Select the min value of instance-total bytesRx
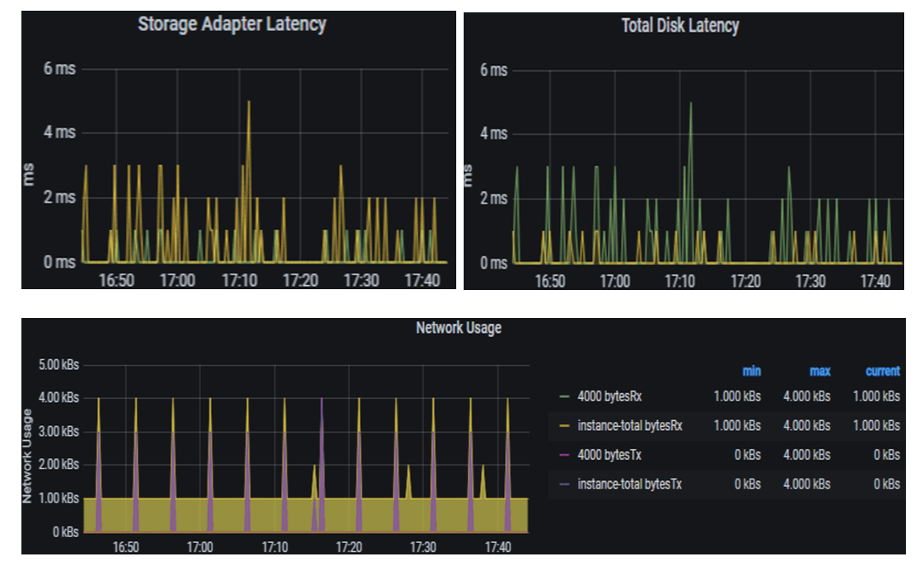Image resolution: width=924 pixels, height=566 pixels. click(737, 426)
